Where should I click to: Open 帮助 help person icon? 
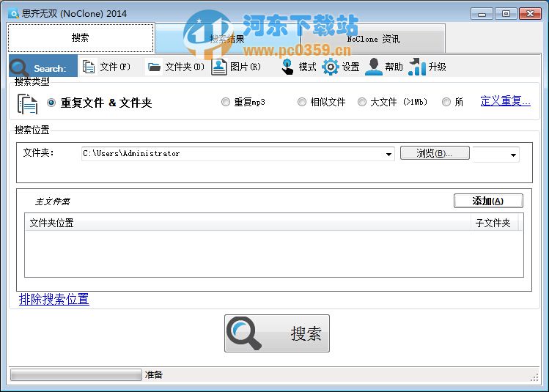(x=374, y=67)
